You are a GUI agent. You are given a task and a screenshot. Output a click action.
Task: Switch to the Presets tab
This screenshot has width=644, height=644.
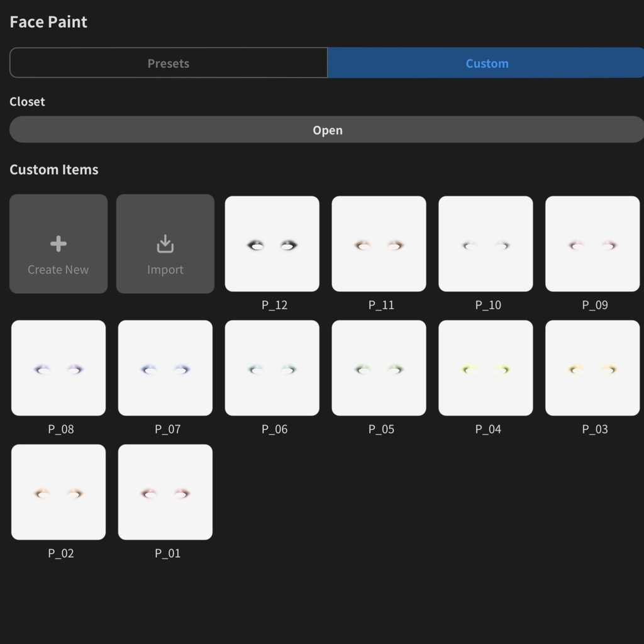[169, 63]
